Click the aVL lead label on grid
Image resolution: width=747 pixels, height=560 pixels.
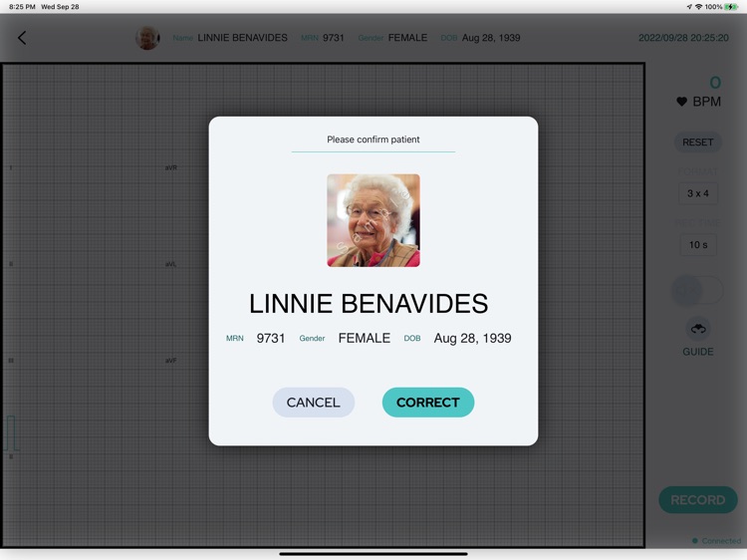[170, 264]
